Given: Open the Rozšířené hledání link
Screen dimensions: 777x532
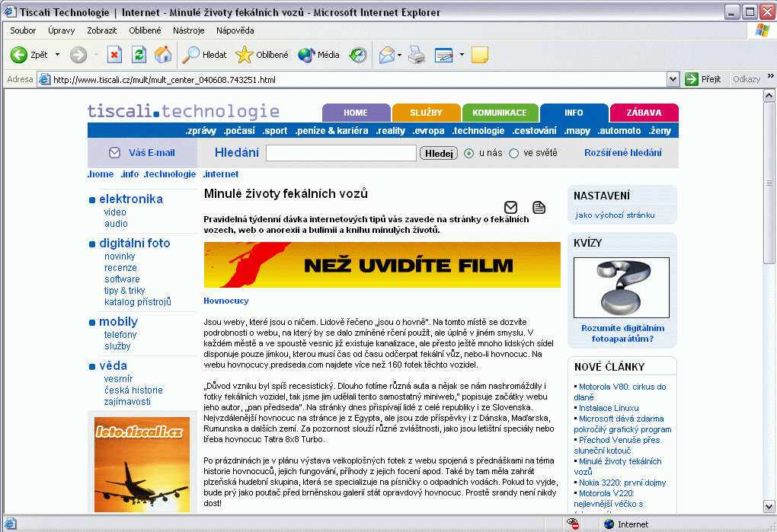Looking at the screenshot, I should pyautogui.click(x=623, y=153).
